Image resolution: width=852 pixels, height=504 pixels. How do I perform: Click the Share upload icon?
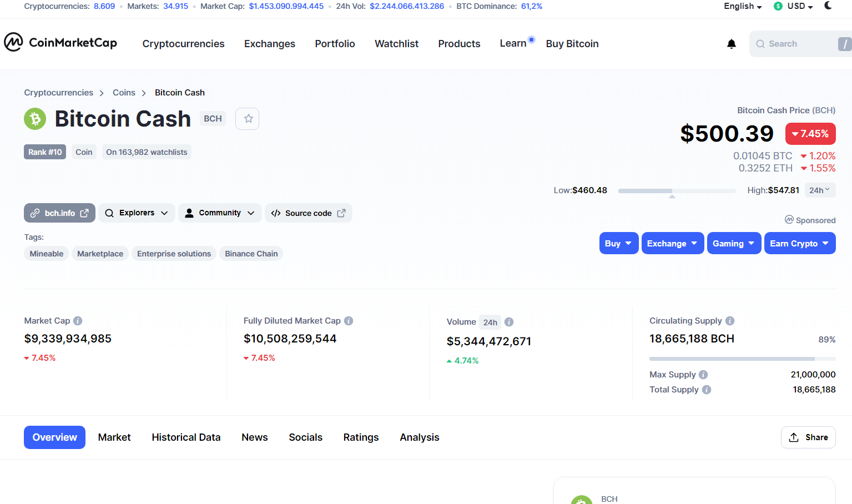[x=794, y=437]
